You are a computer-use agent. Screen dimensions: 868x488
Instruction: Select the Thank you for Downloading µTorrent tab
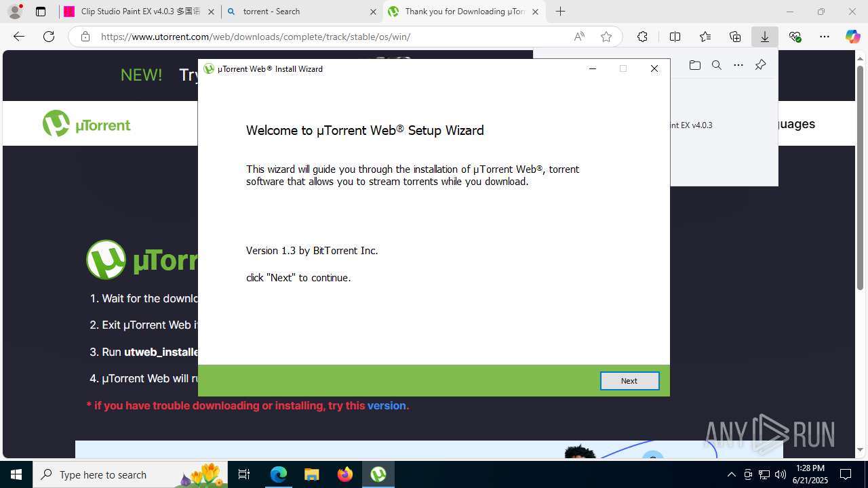[x=464, y=12]
